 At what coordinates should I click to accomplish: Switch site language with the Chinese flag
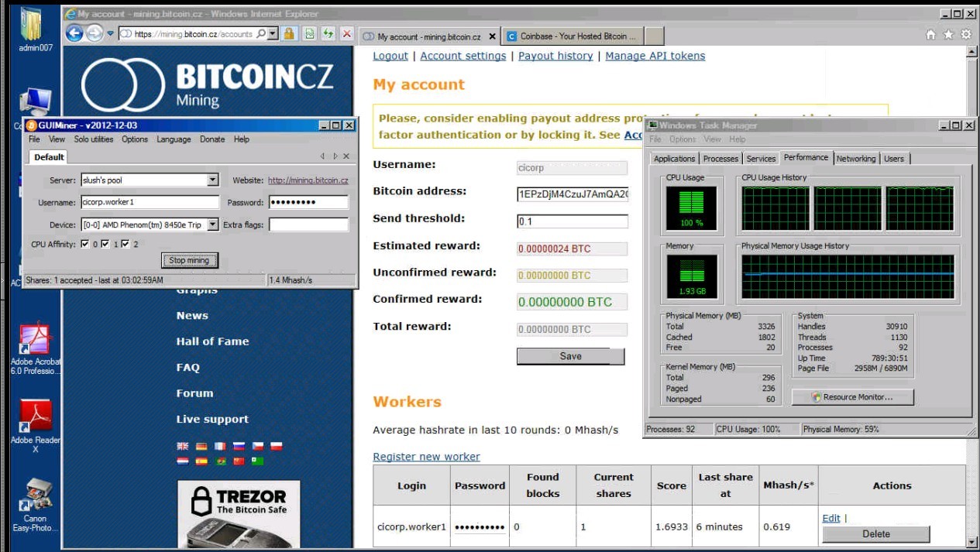point(239,461)
